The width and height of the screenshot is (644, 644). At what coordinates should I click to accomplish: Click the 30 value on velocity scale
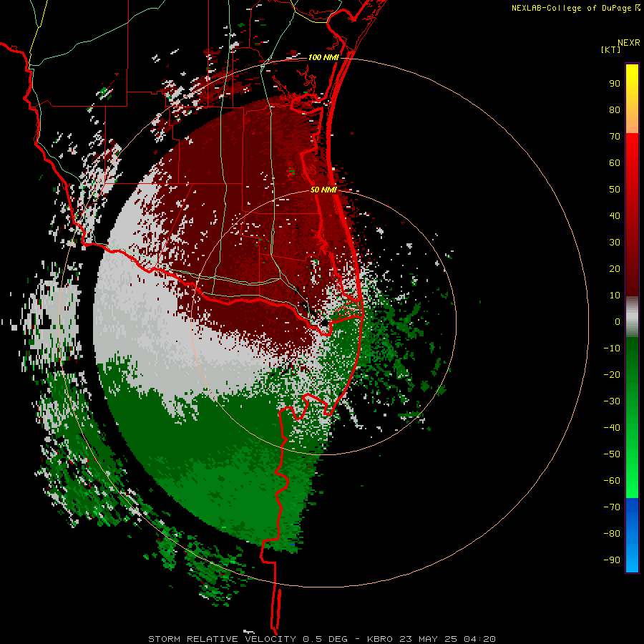615,243
